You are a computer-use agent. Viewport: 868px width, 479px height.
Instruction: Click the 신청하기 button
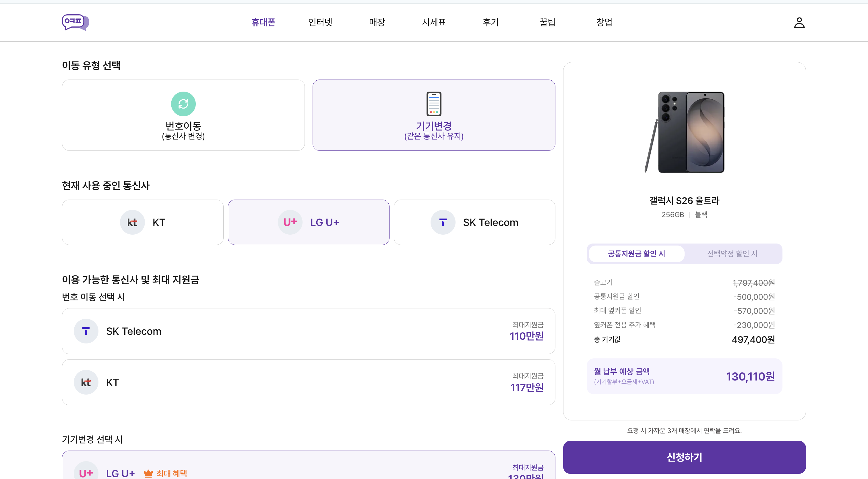684,457
